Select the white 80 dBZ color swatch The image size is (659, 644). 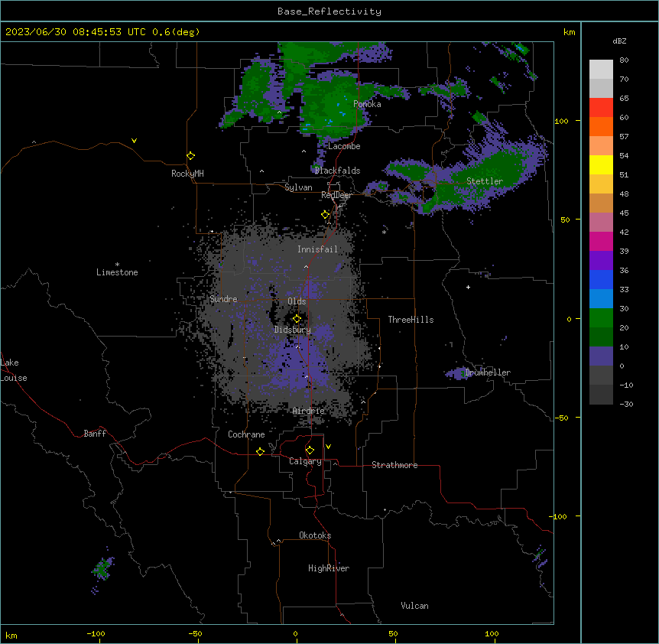tap(601, 70)
